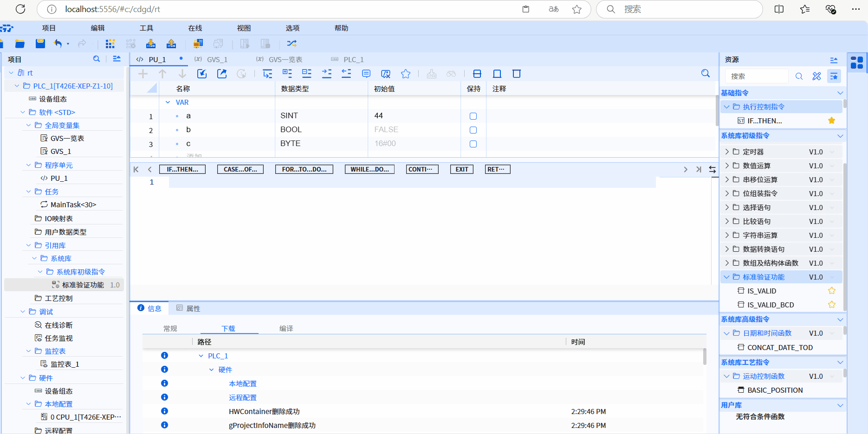Open the save project icon
This screenshot has height=434, width=868.
[x=40, y=43]
